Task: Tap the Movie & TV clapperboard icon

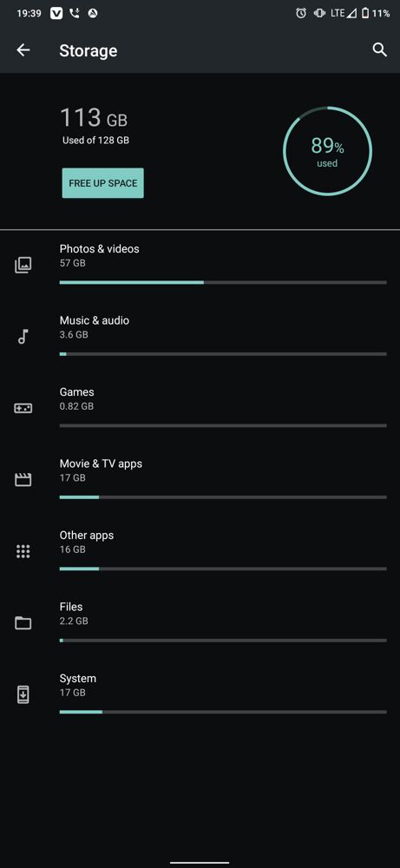Action: [23, 479]
